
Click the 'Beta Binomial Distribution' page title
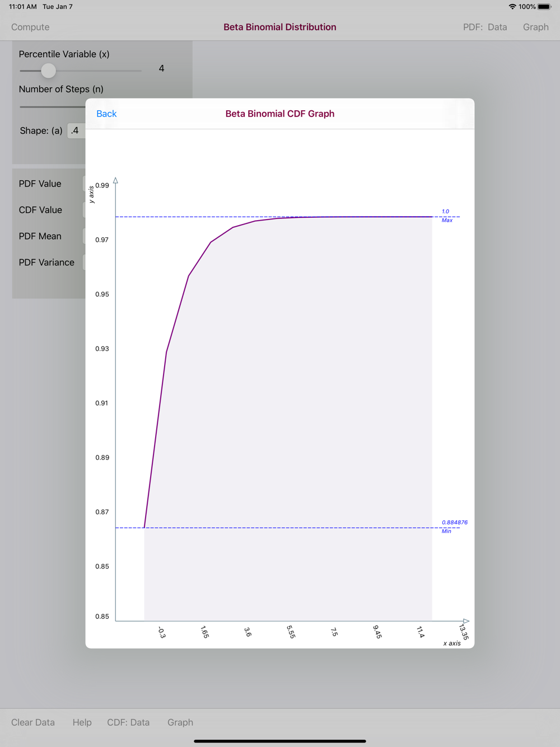(x=280, y=27)
